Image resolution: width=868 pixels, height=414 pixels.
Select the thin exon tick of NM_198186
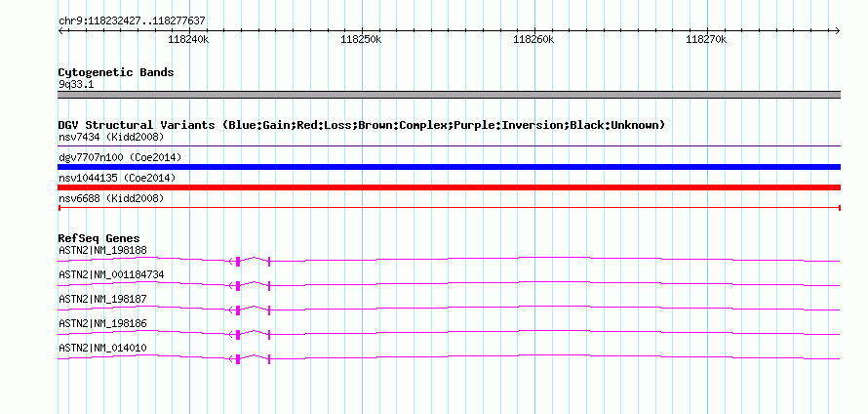[x=269, y=335]
